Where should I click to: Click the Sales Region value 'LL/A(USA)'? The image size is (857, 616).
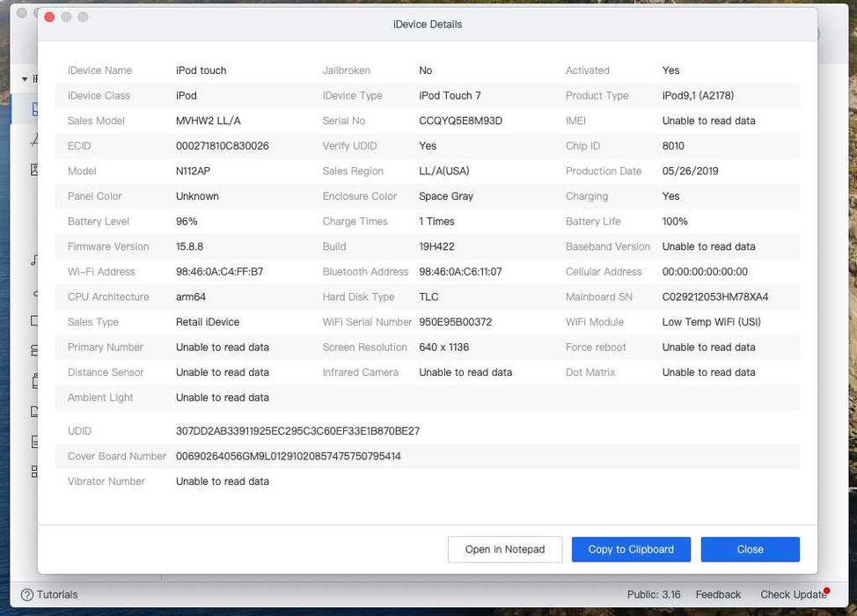click(443, 171)
